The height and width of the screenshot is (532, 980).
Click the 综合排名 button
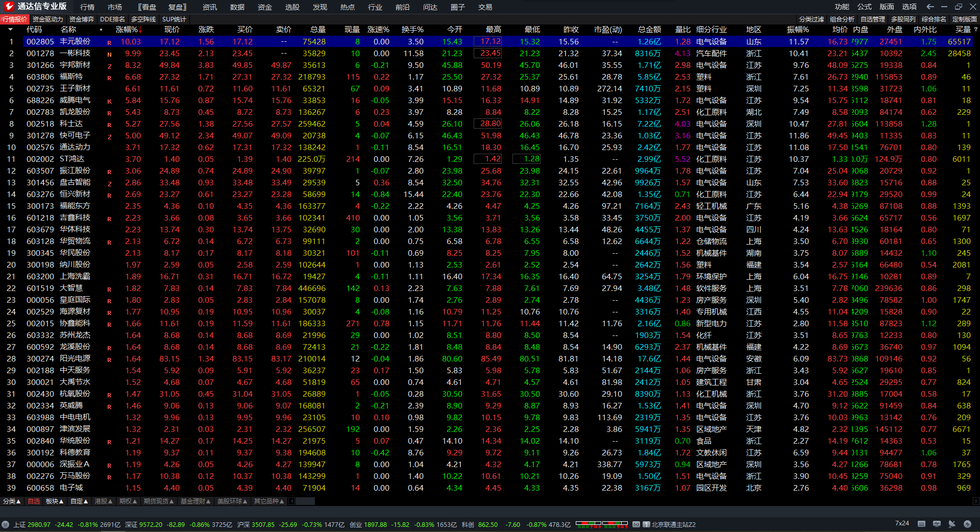tap(934, 19)
